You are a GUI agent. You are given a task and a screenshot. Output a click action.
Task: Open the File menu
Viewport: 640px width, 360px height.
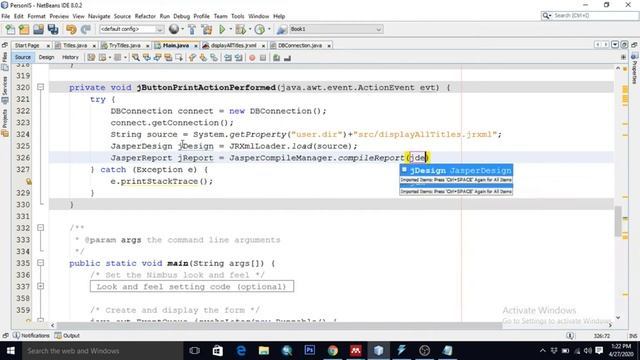6,16
